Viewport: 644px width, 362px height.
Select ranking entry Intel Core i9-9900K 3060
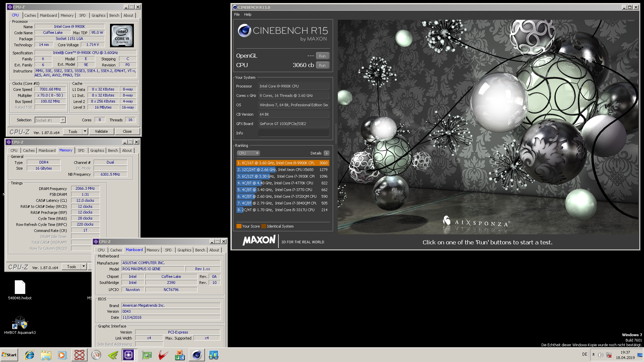point(283,163)
